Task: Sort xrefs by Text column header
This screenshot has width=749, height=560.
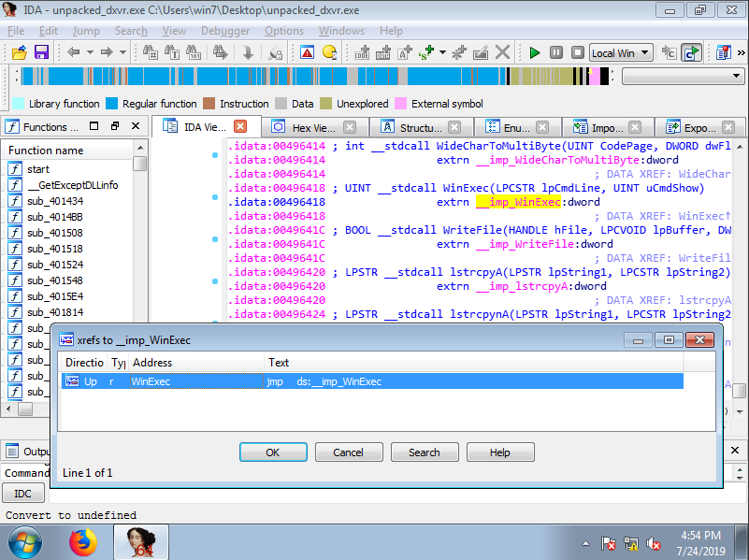Action: pos(473,363)
